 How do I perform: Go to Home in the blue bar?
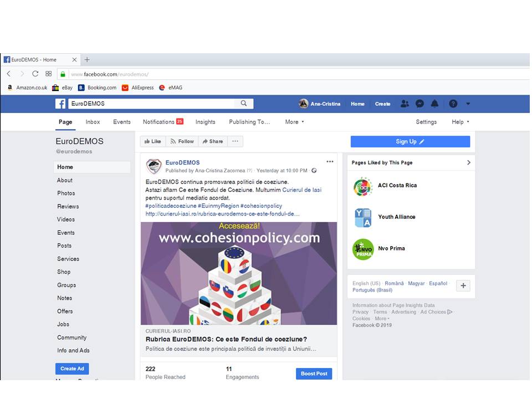tap(357, 104)
